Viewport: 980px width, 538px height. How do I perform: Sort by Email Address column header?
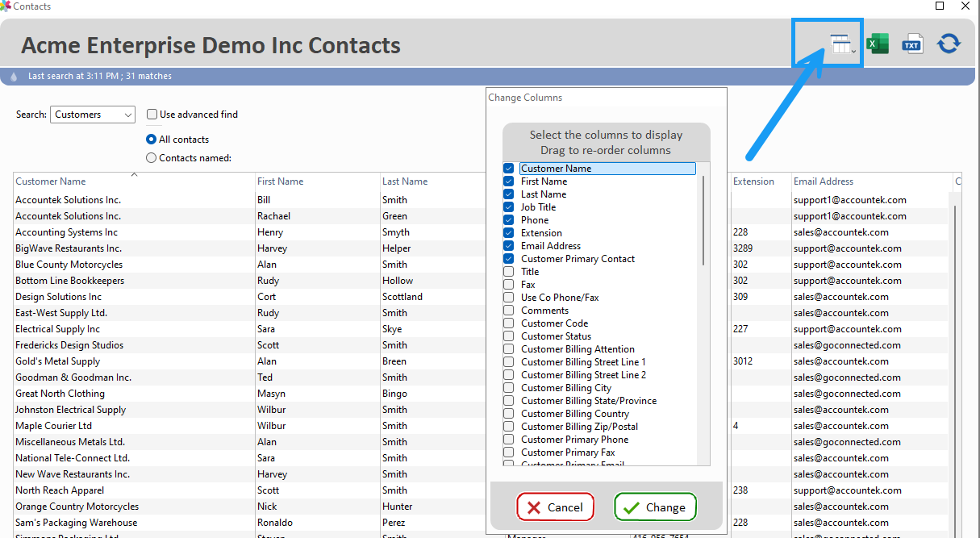tap(871, 181)
